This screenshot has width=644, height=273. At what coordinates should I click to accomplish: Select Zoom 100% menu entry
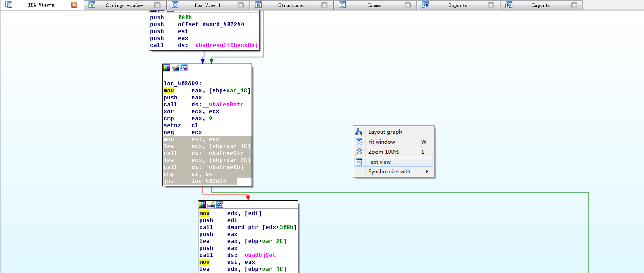pos(383,152)
